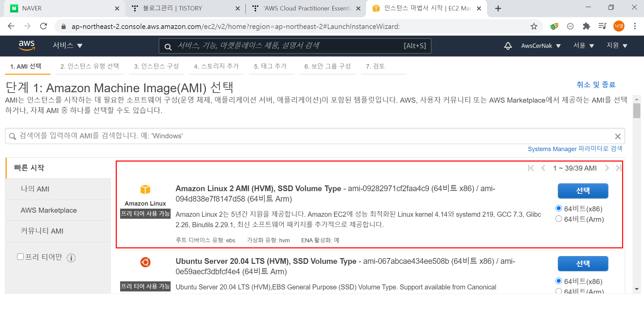
Task: Open the media control playlist icon
Action: tap(603, 26)
